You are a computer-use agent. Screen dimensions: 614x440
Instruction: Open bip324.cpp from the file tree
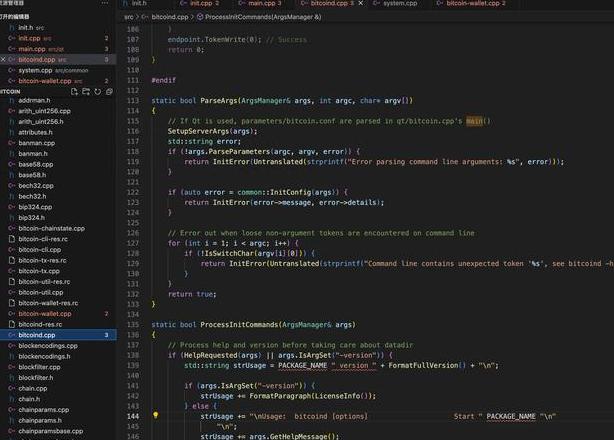tap(58, 207)
